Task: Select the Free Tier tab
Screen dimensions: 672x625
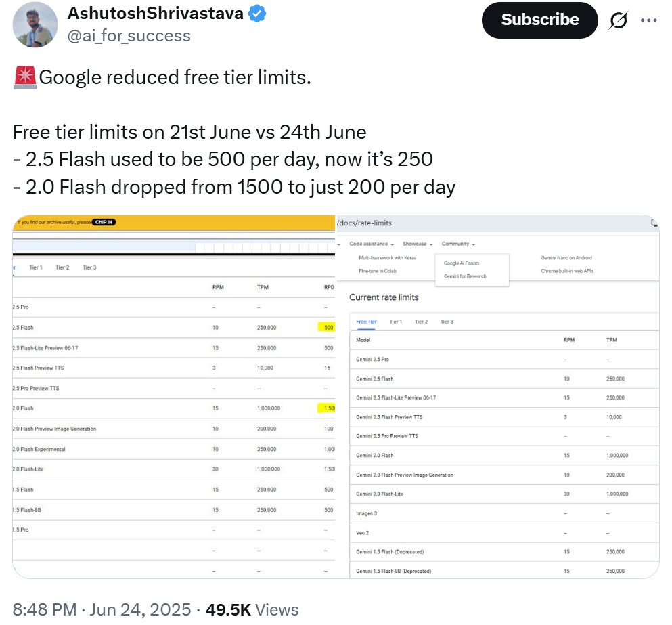Action: tap(366, 322)
